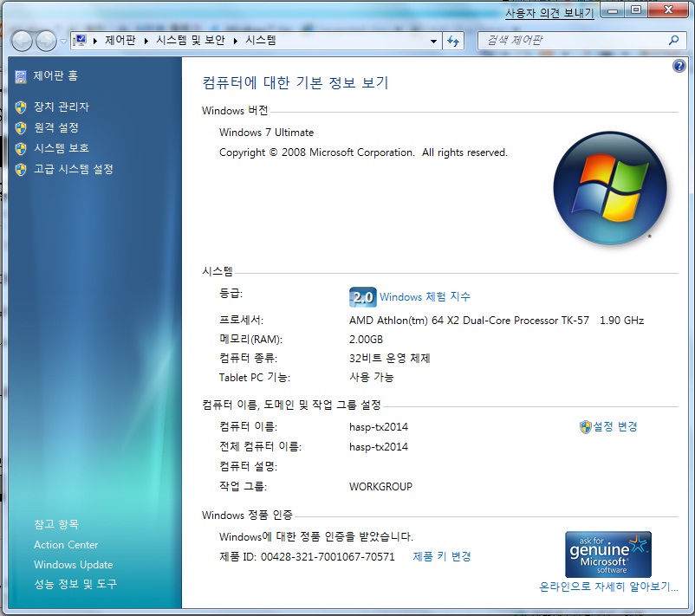695x616 pixels.
Task: Click 제품 키 변경 link
Action: (x=442, y=556)
